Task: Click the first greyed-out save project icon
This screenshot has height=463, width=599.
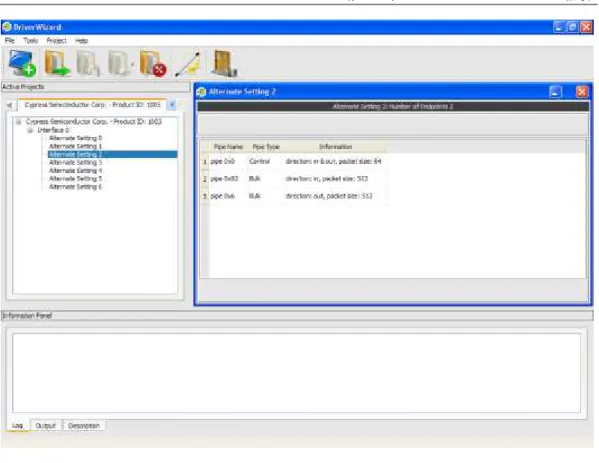Action: pos(88,63)
